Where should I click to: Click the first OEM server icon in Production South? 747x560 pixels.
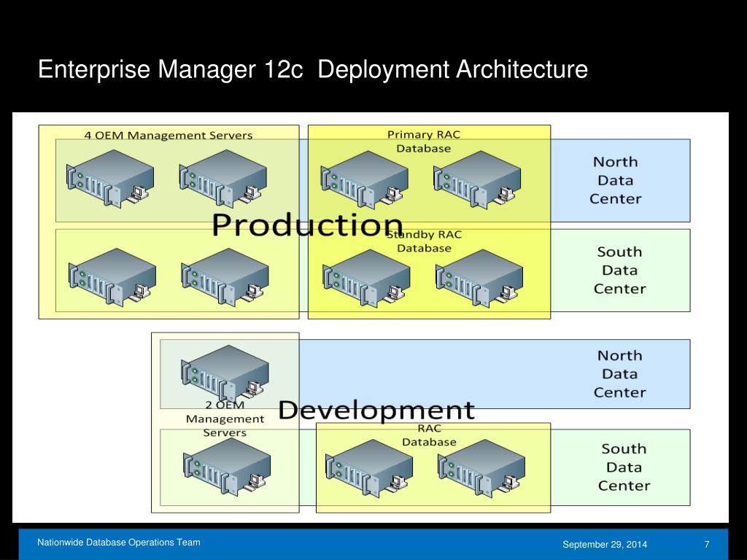click(112, 276)
